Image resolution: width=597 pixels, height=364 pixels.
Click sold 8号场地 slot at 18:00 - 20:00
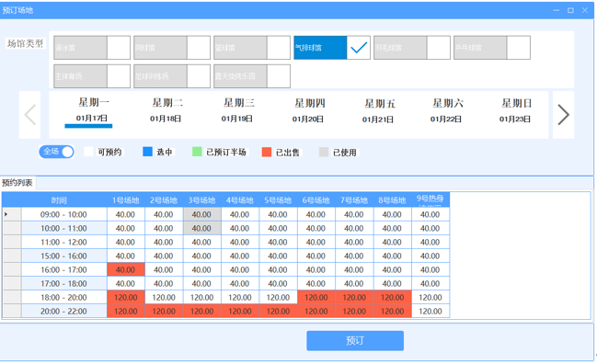pyautogui.click(x=392, y=298)
